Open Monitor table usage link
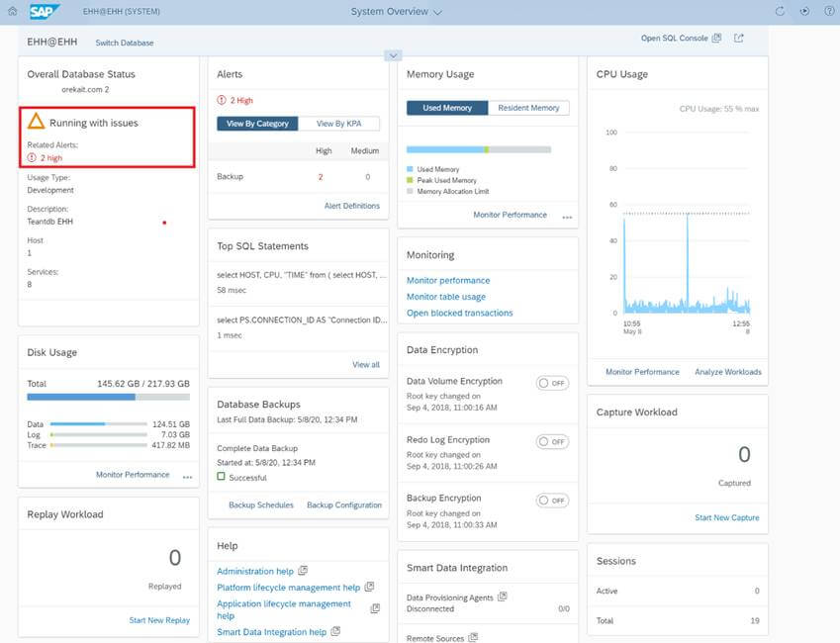840x643 pixels. 445,297
